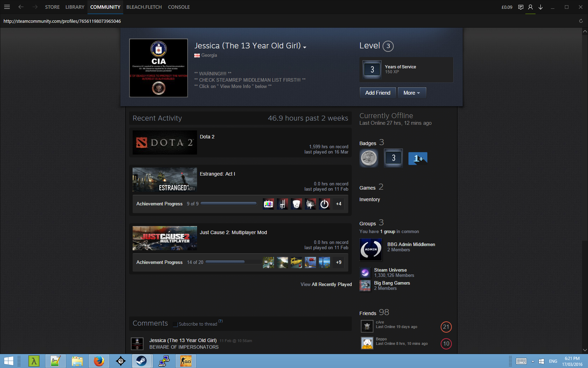Screen dimensions: 588x368
Task: Go forward with the right arrow
Action: (35, 7)
